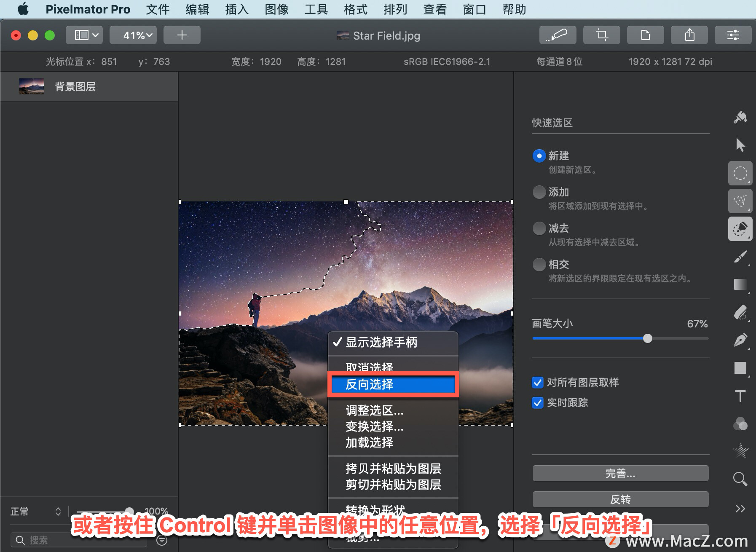Choose 加载选择 from context menu
The height and width of the screenshot is (552, 756).
point(393,442)
